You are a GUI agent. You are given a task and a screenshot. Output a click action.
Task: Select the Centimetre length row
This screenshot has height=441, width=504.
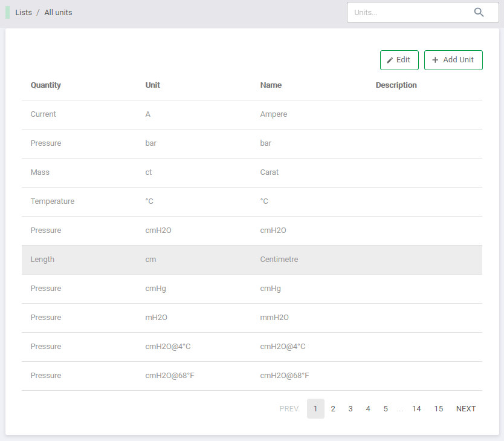(x=251, y=260)
